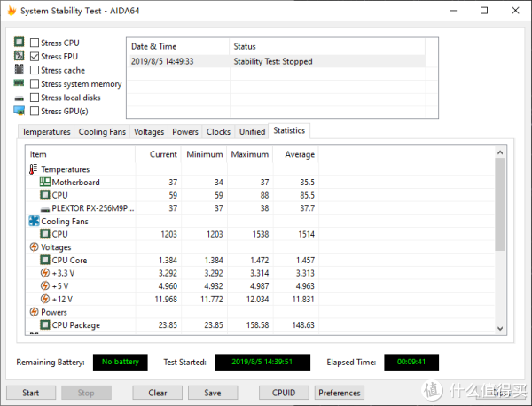Click the Clear button
The image size is (532, 406).
tap(158, 393)
